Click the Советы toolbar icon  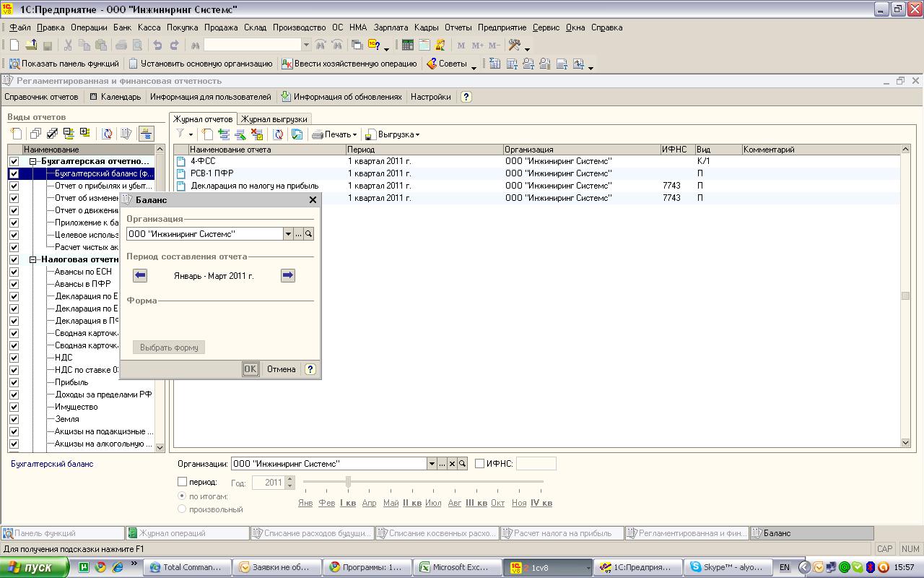point(432,64)
